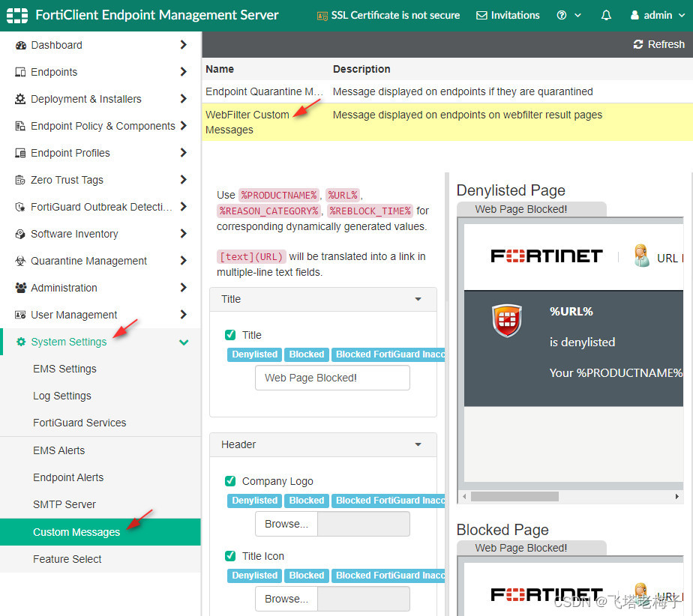
Task: Click Browse button for Company Logo
Action: 286,524
